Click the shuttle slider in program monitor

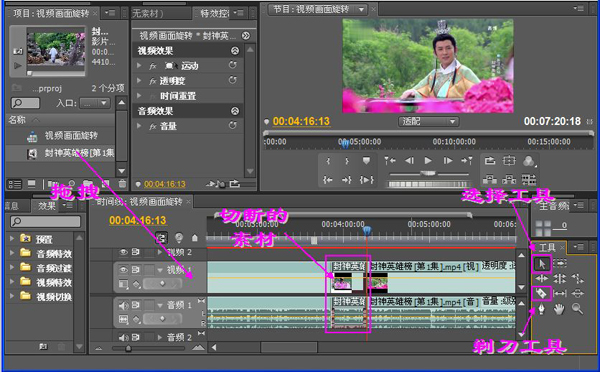click(x=429, y=174)
